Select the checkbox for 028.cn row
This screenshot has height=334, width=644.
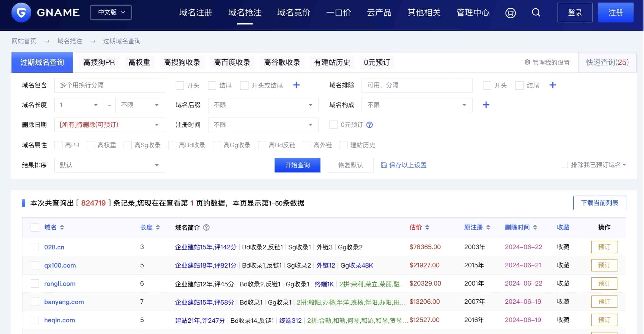pos(35,247)
